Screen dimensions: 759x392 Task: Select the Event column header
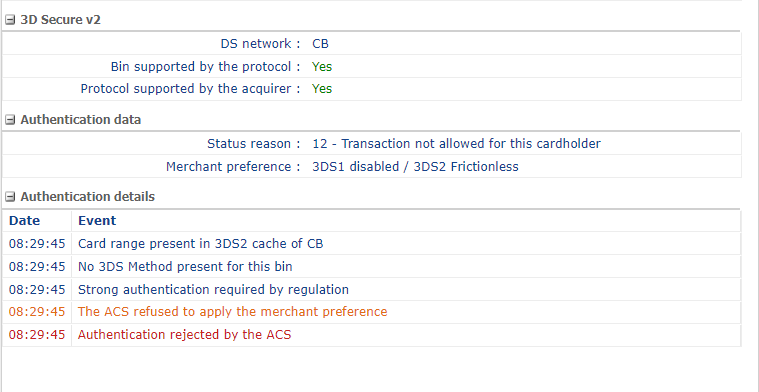tap(97, 221)
